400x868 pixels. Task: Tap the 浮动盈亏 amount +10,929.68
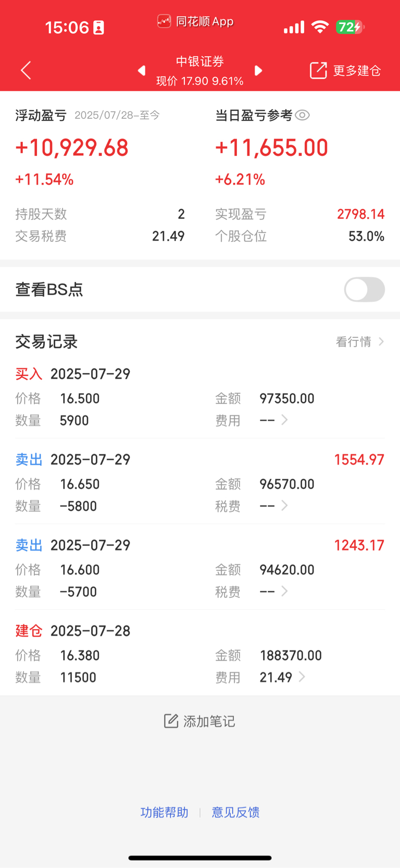coord(72,148)
